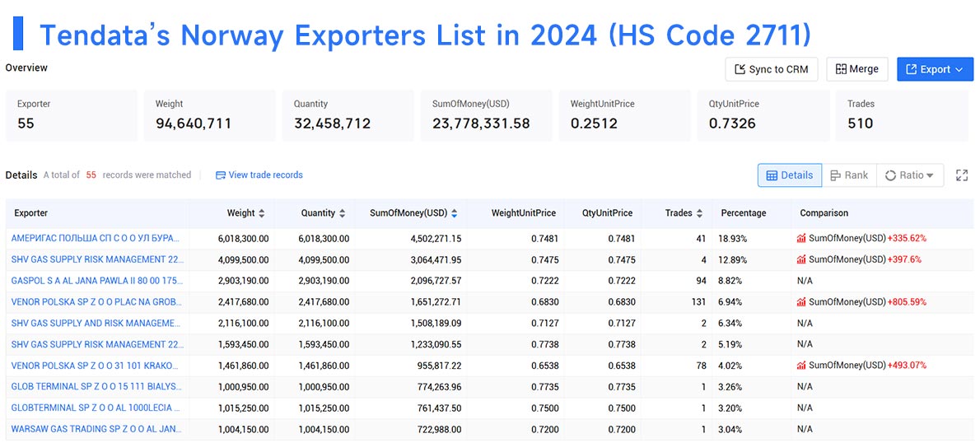The height and width of the screenshot is (443, 980).
Task: Click the Sync to CRM button
Action: point(772,69)
